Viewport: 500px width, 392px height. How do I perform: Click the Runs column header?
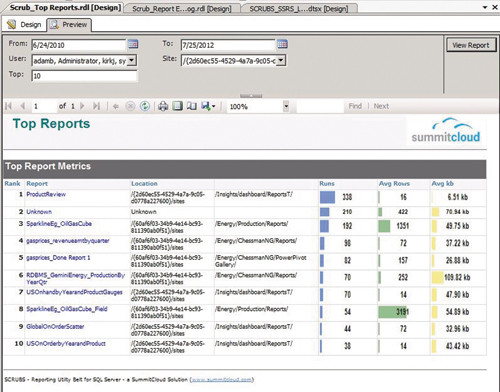tap(327, 184)
